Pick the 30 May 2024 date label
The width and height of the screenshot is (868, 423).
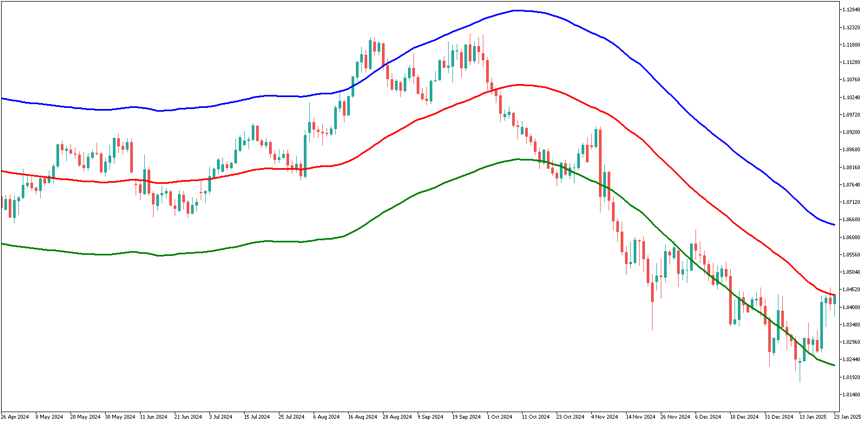coord(120,417)
